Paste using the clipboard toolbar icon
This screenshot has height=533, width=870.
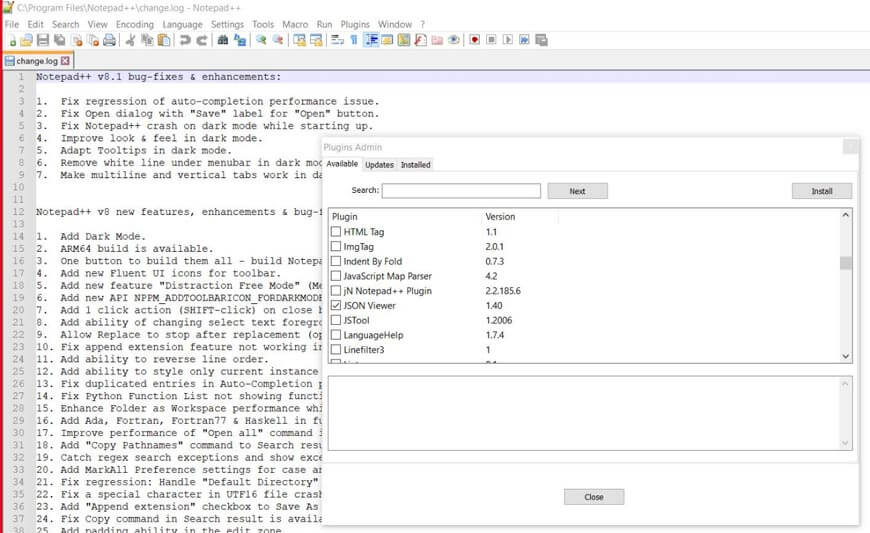164,40
